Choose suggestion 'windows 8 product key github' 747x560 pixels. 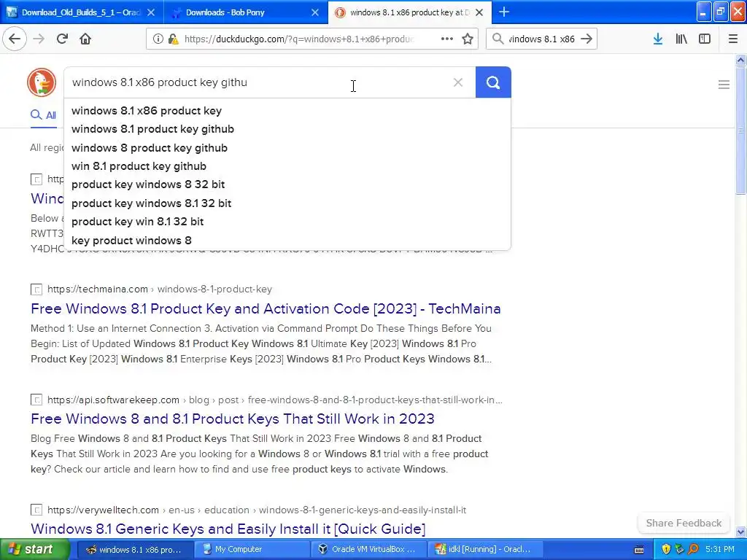[x=149, y=147]
